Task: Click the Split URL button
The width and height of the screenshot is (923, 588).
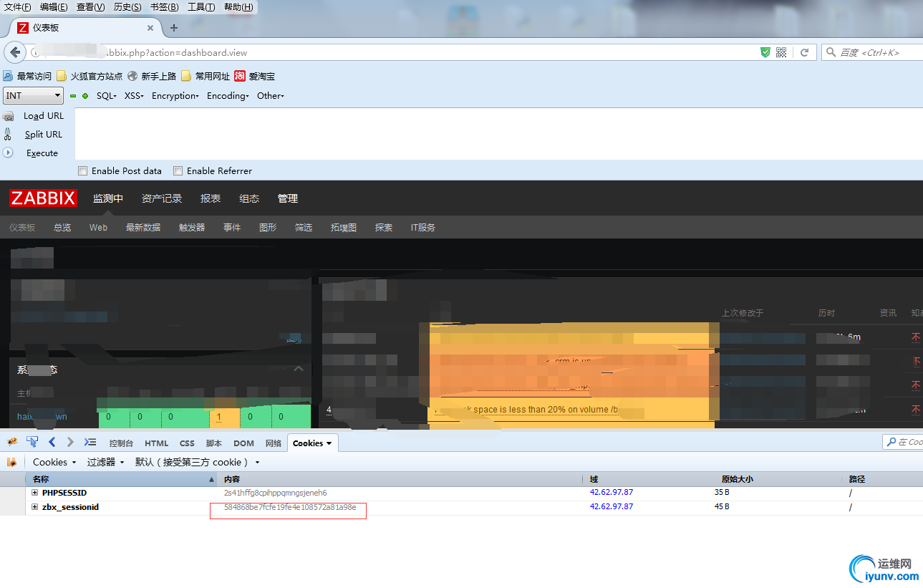Action: pyautogui.click(x=44, y=134)
